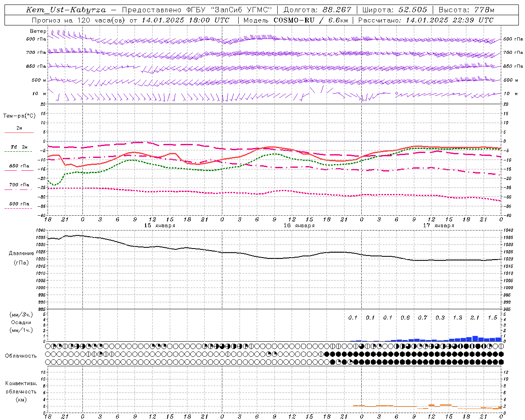Click the 700 гПа temperature legend entry

(19, 185)
